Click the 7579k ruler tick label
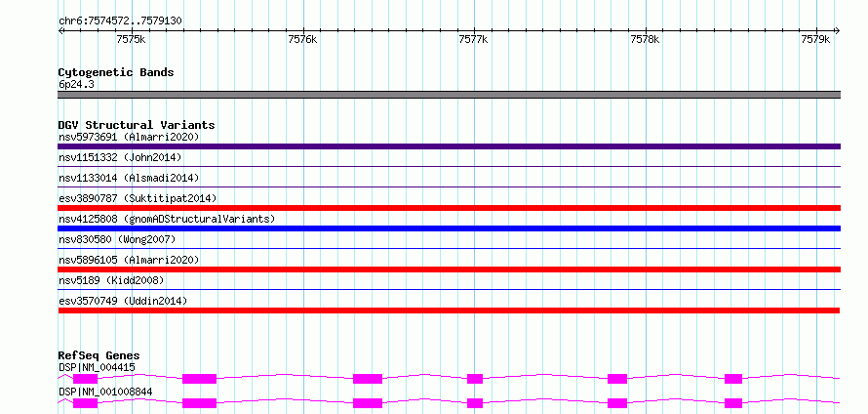 tap(816, 39)
